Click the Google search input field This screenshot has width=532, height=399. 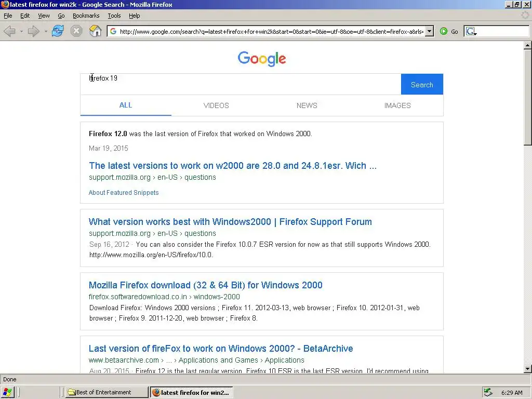(x=241, y=84)
